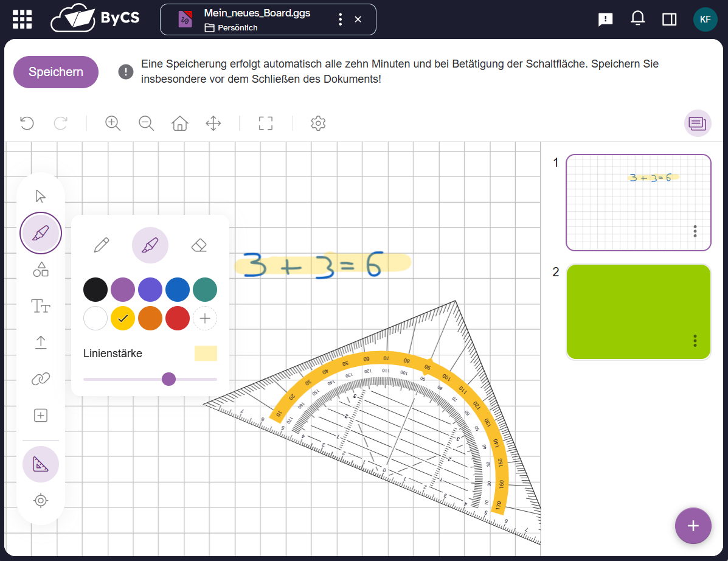Select the text tool
Screen dimensions: 728x561
pos(41,306)
